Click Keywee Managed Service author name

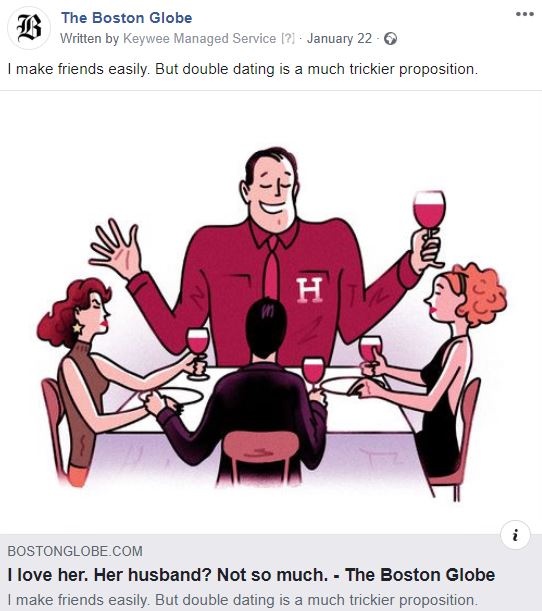click(199, 39)
